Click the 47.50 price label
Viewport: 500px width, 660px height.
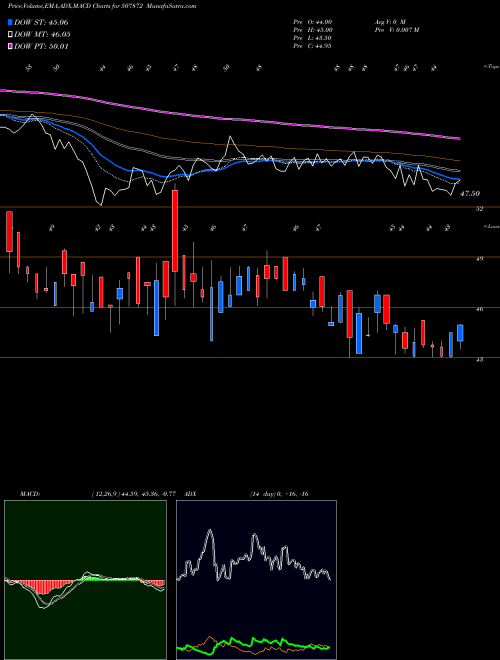[470, 194]
